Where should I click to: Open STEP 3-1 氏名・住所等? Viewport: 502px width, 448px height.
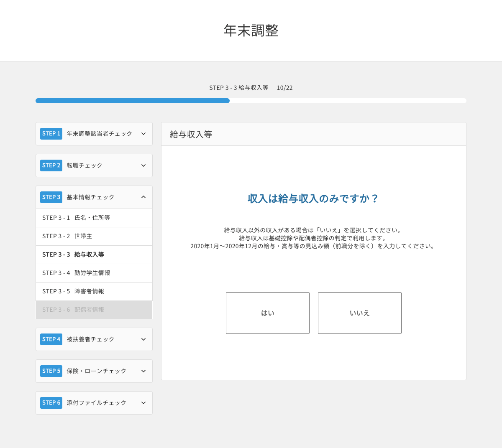click(x=94, y=218)
